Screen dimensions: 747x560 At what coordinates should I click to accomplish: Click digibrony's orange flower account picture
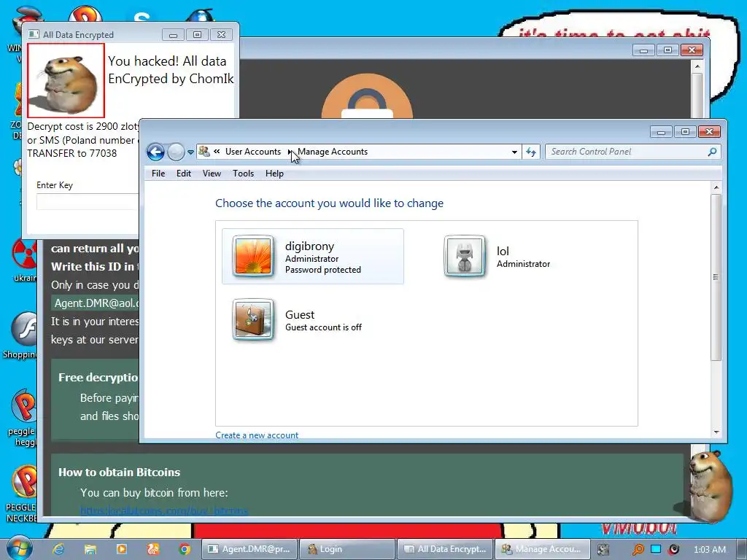pos(253,256)
